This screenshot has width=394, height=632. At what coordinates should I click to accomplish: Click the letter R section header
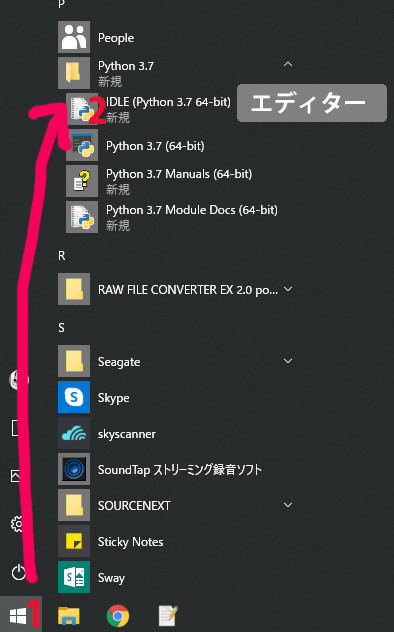click(x=62, y=256)
